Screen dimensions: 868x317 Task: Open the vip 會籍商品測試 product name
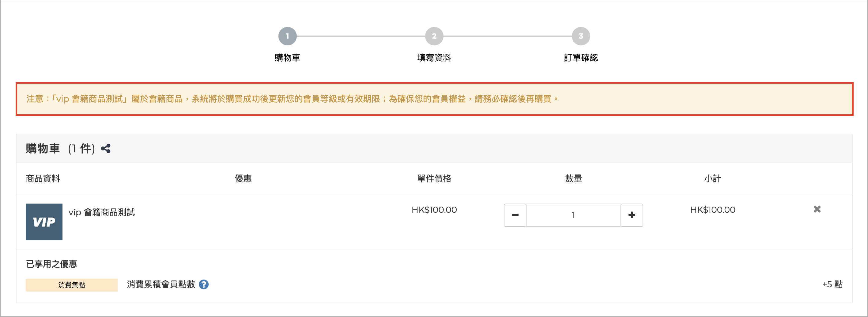[101, 212]
